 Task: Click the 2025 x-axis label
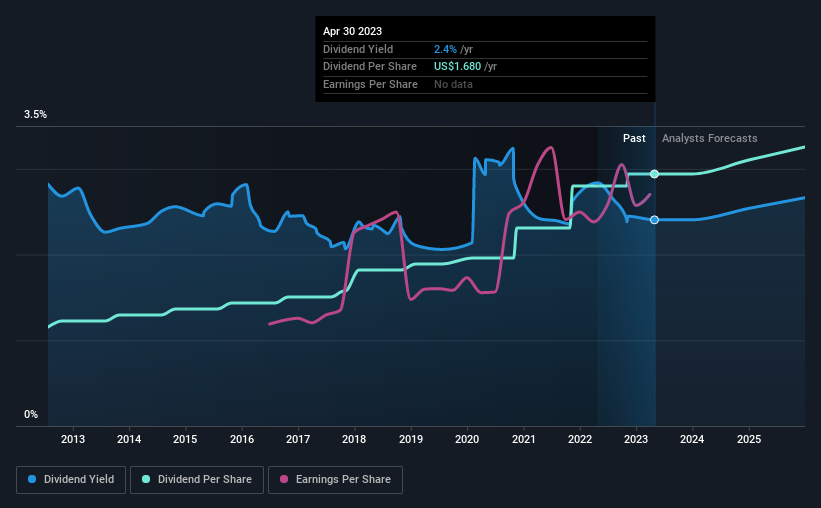pos(749,439)
